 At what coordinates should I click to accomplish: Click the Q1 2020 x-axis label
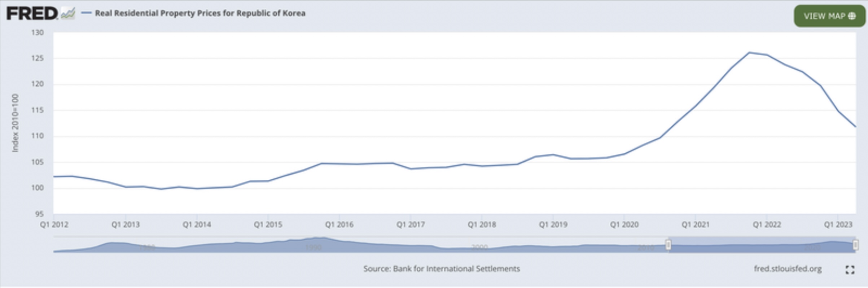pyautogui.click(x=624, y=224)
